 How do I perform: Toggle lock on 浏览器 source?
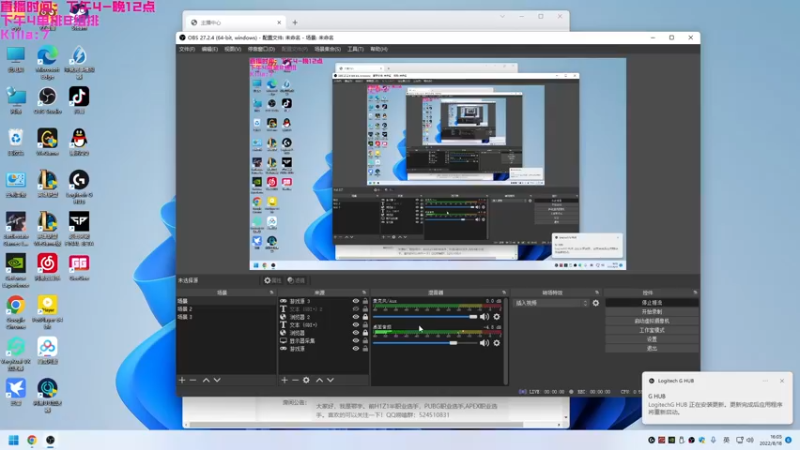[365, 333]
